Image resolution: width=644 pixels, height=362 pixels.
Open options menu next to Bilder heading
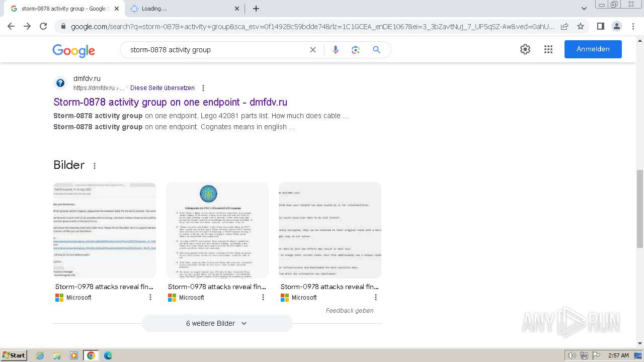click(95, 166)
